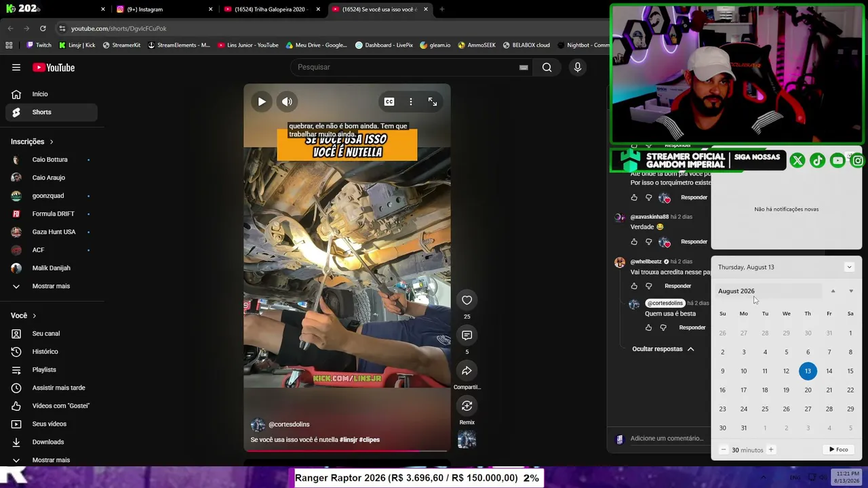Seek using the Short's red progress bar
This screenshot has height=488, width=868.
tap(347, 450)
